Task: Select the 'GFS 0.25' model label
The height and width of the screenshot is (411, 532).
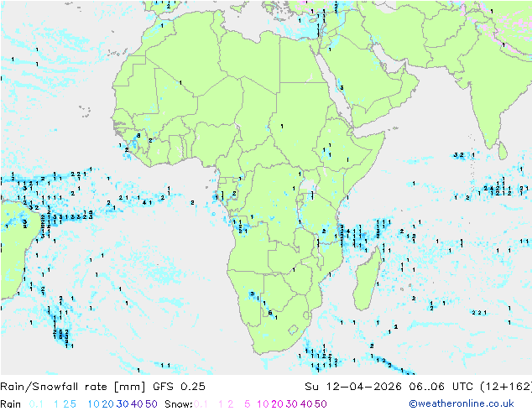Action: [179, 386]
